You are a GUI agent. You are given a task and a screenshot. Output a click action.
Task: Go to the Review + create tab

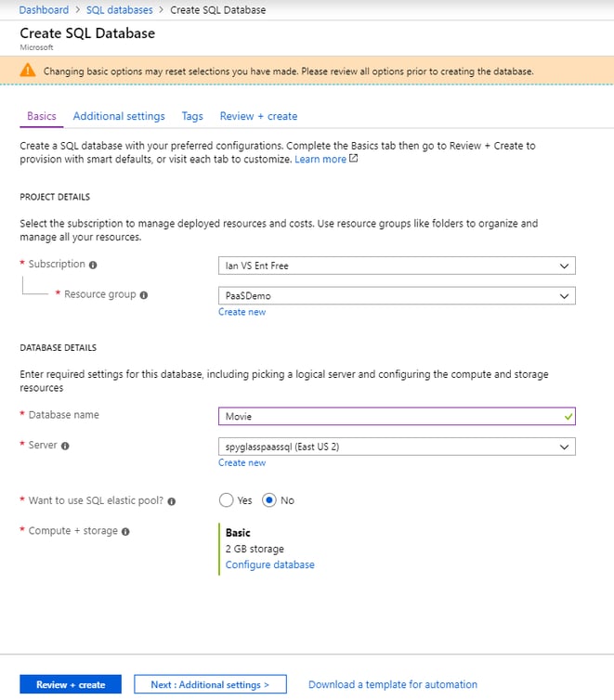tap(258, 117)
